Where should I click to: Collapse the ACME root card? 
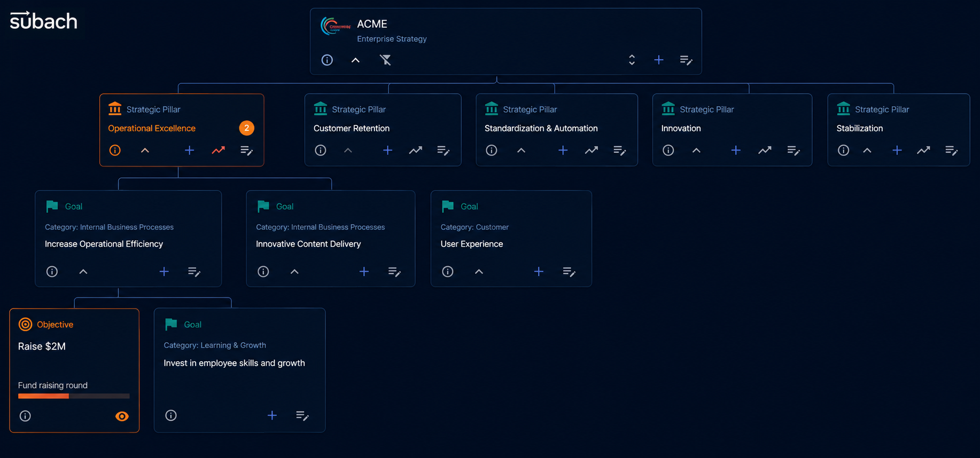coord(355,60)
